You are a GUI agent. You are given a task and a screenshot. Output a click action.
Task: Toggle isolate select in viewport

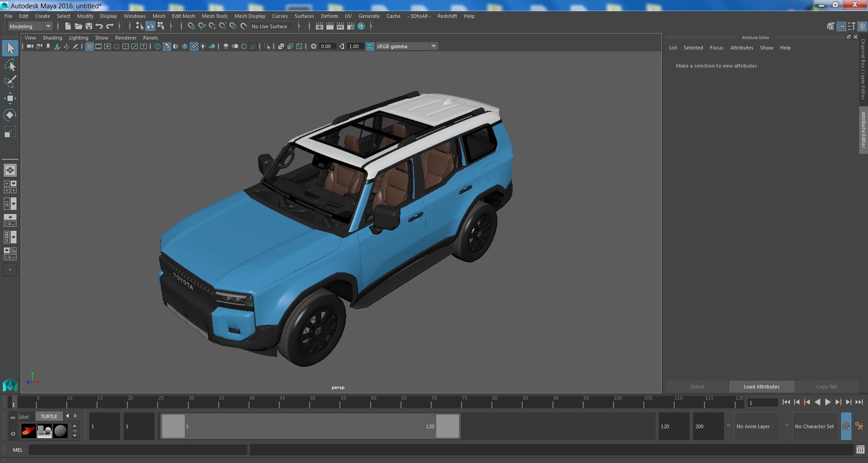pyautogui.click(x=267, y=46)
